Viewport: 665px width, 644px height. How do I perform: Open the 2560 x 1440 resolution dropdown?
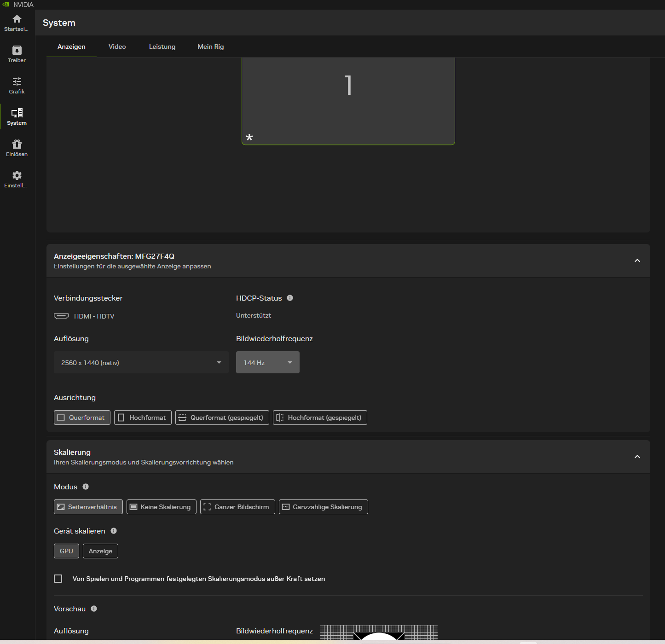(x=141, y=362)
